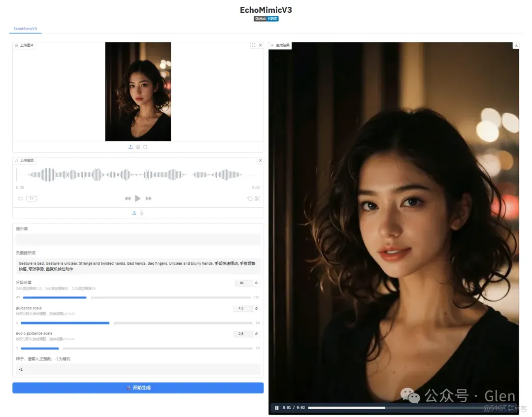Click the seed input field showing -1
This screenshot has height=417, width=532.
(x=138, y=369)
